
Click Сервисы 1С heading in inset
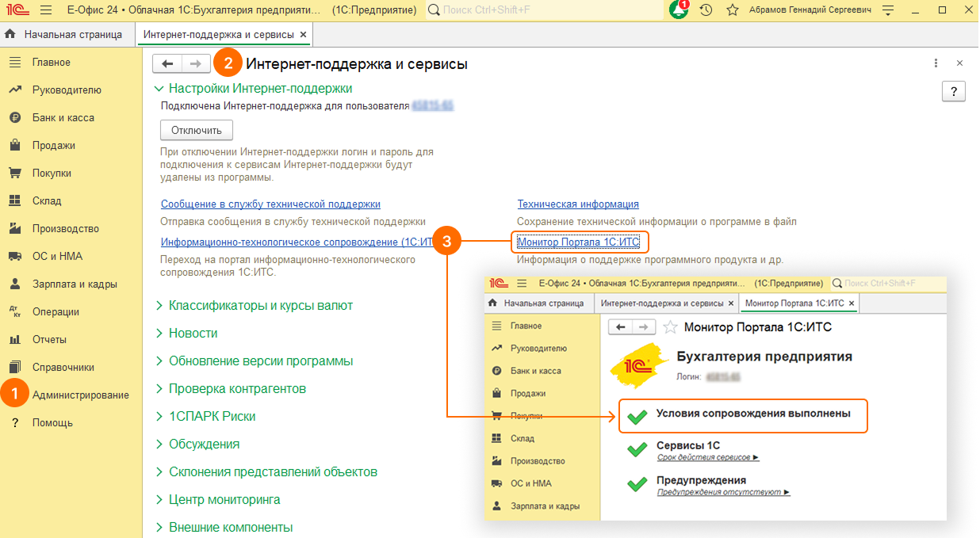click(x=688, y=446)
